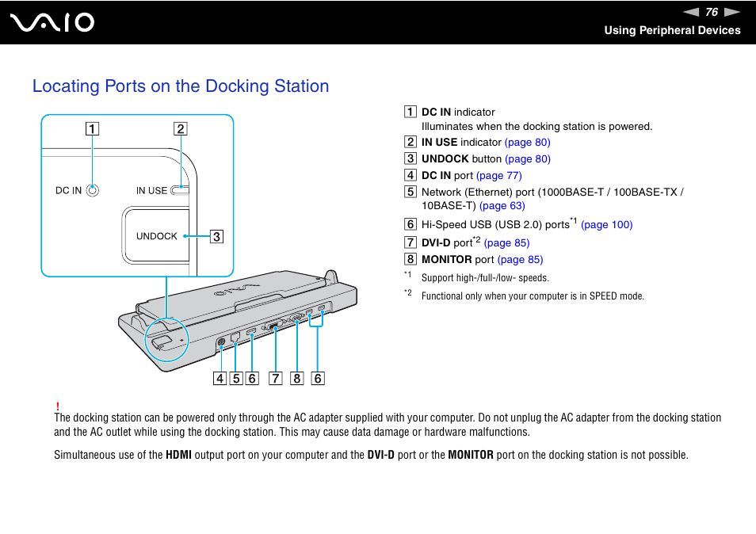The height and width of the screenshot is (534, 756).
Task: Click the page number 76
Action: click(x=712, y=12)
